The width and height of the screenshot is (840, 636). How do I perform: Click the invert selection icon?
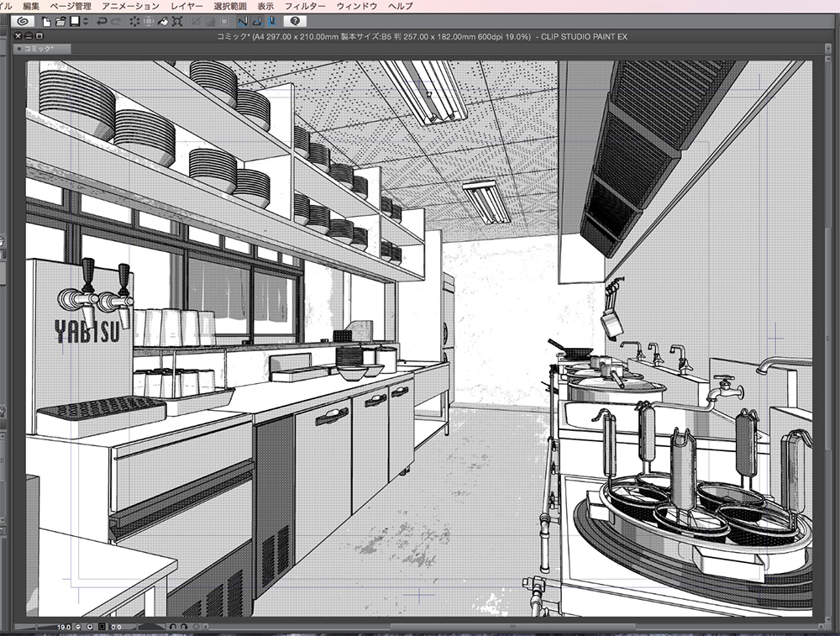pyautogui.click(x=210, y=22)
